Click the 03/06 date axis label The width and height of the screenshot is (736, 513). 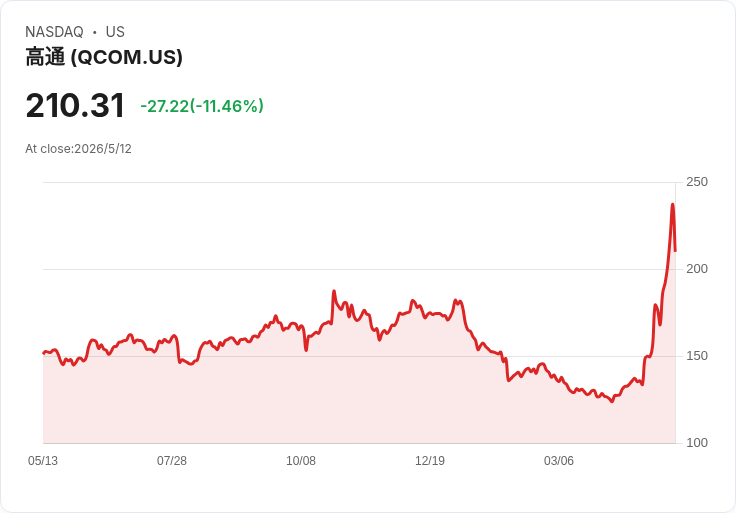click(x=559, y=461)
